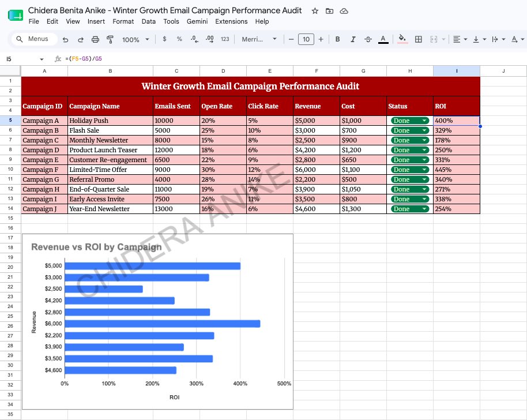
Task: Toggle italic formatting
Action: pos(353,39)
